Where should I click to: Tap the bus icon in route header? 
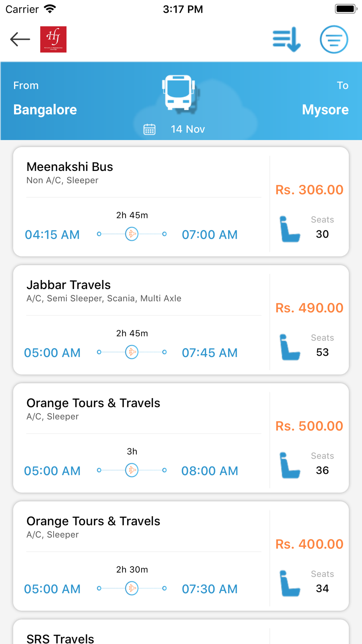(179, 92)
